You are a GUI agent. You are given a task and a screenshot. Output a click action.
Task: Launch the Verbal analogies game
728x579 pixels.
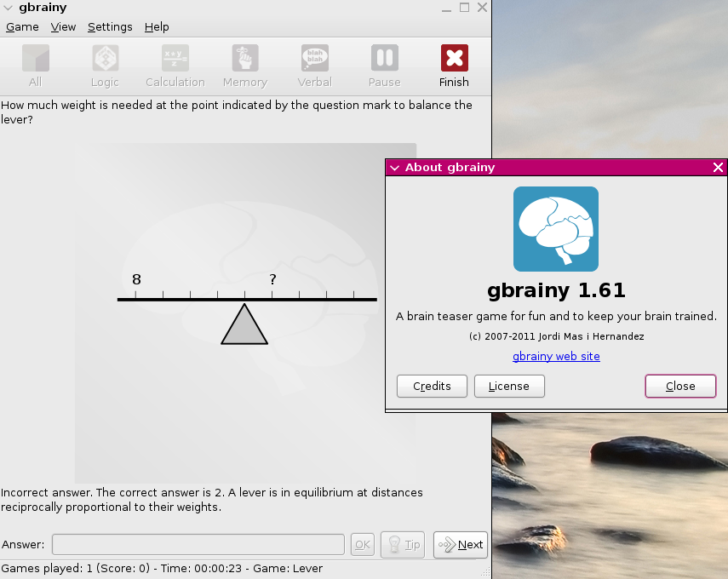point(314,66)
